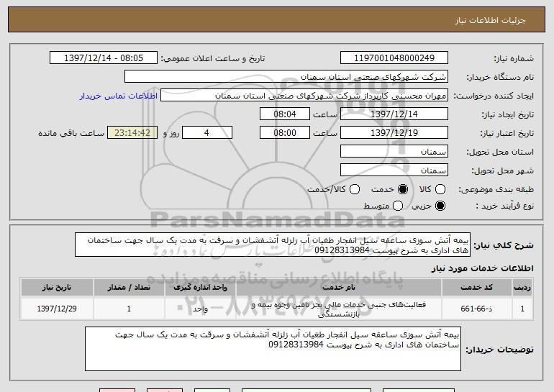Click creation date field 1397/12/14
Screen dimensions: 554x392
point(394,114)
